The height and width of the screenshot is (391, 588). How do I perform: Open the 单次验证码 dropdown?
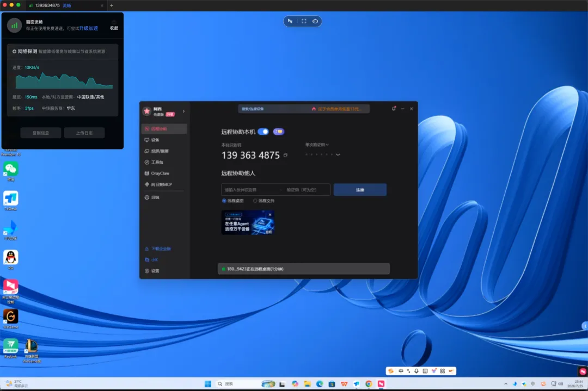point(317,145)
